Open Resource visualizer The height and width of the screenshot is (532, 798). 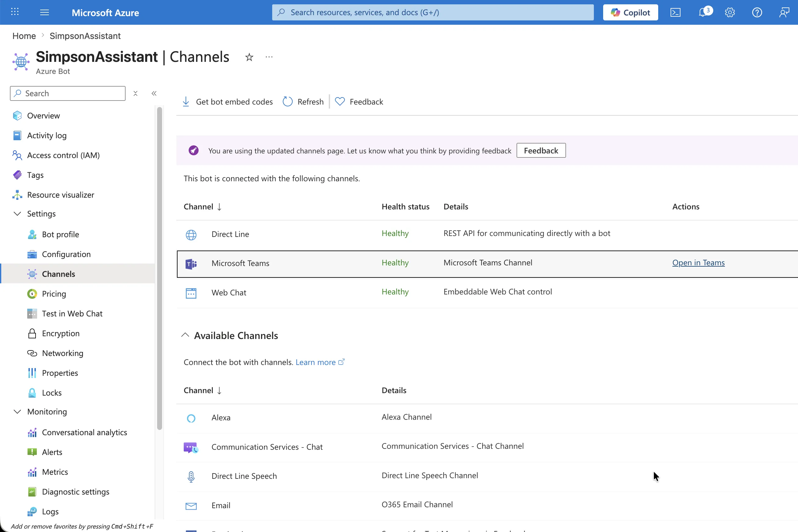61,195
